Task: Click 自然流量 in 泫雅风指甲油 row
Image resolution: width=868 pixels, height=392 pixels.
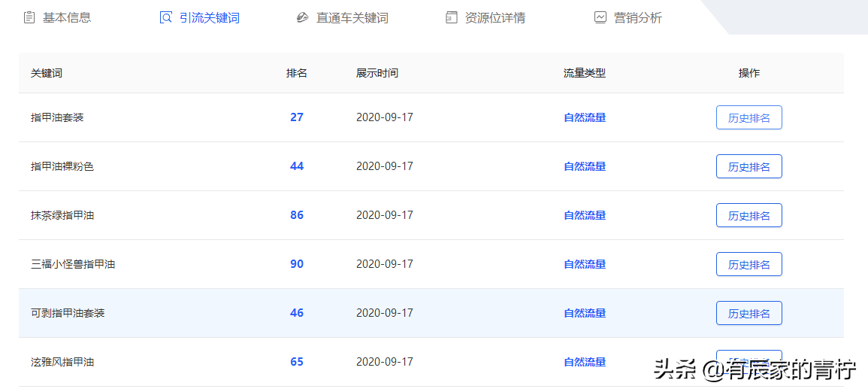Action: coord(585,362)
